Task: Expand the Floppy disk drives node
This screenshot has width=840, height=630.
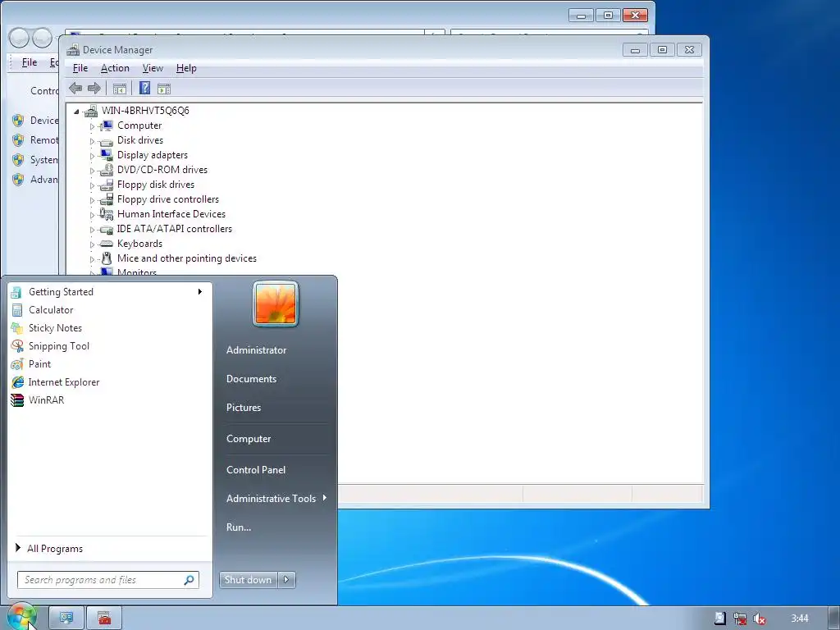Action: [x=92, y=185]
